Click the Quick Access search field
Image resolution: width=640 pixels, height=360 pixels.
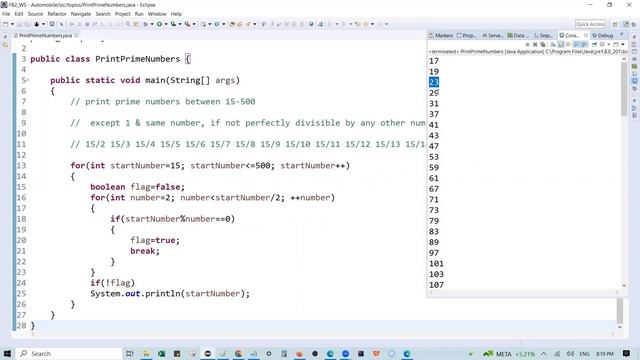(590, 24)
